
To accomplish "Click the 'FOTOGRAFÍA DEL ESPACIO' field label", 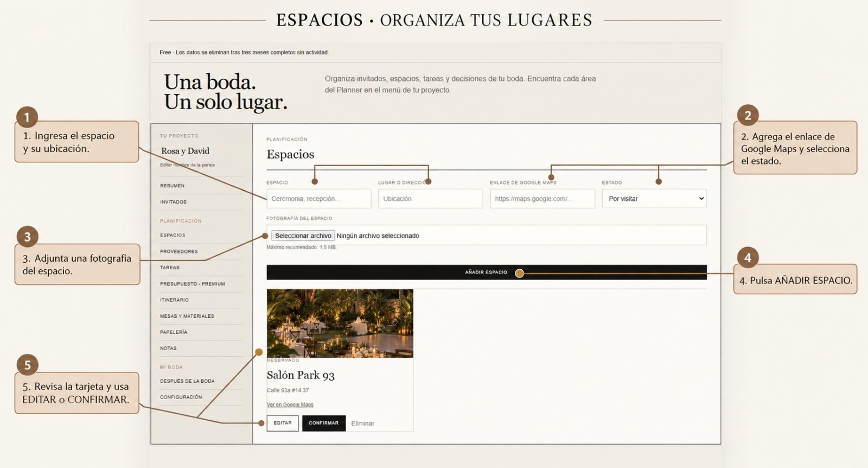I will [299, 218].
